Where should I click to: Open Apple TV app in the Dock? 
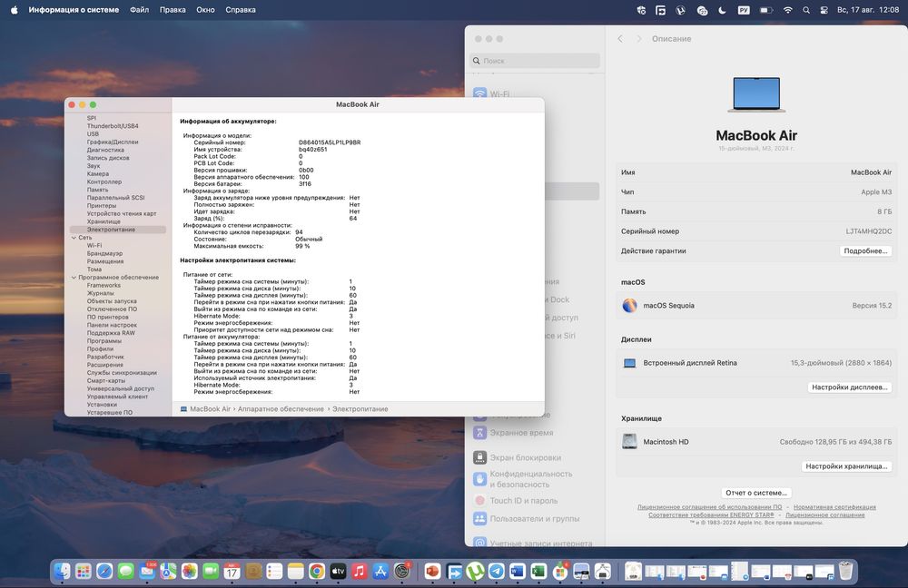click(x=338, y=572)
